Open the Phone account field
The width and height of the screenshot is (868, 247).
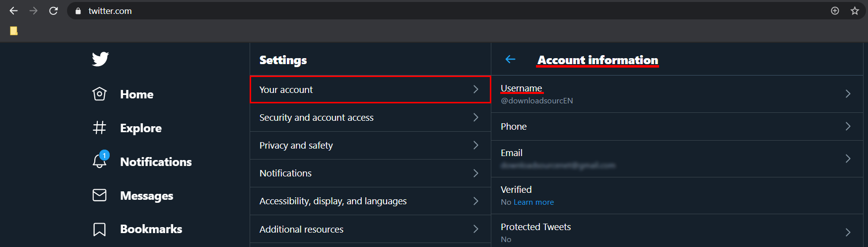click(x=677, y=126)
